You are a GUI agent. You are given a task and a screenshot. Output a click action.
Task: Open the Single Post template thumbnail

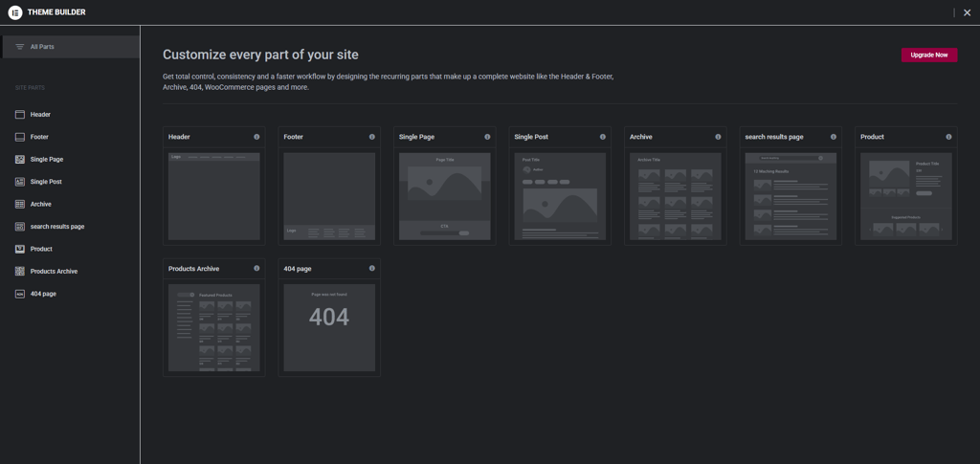tap(560, 196)
